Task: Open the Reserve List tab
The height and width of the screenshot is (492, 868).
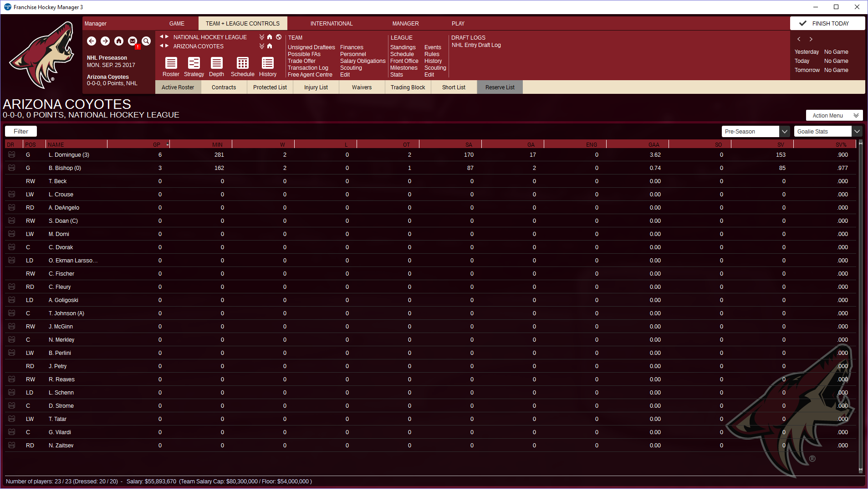Action: (x=500, y=87)
